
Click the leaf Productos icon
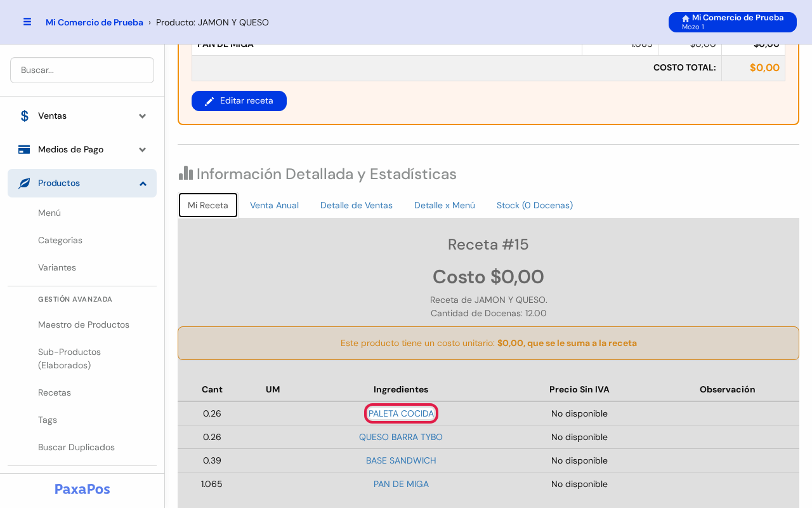pos(24,183)
